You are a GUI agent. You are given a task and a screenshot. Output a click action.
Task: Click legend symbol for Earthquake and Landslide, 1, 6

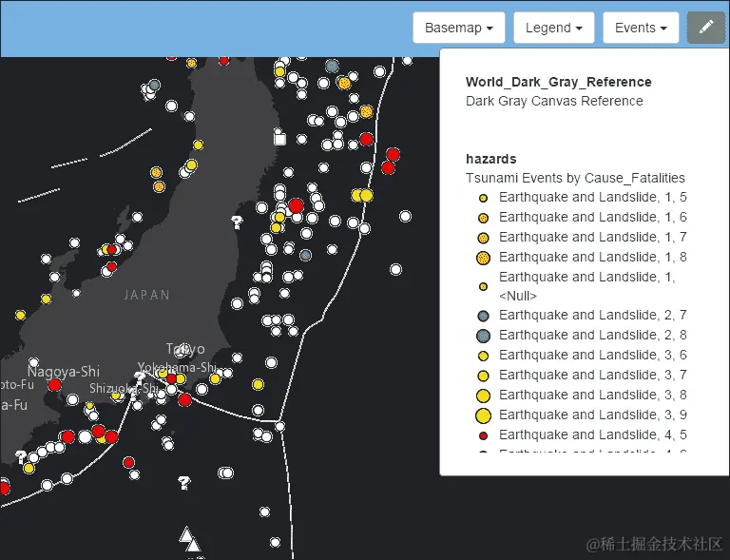click(x=483, y=218)
